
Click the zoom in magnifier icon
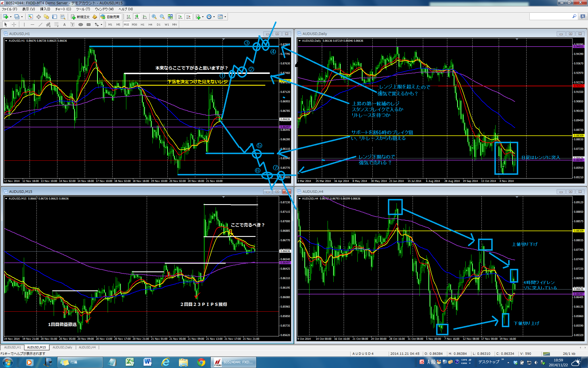pos(154,17)
